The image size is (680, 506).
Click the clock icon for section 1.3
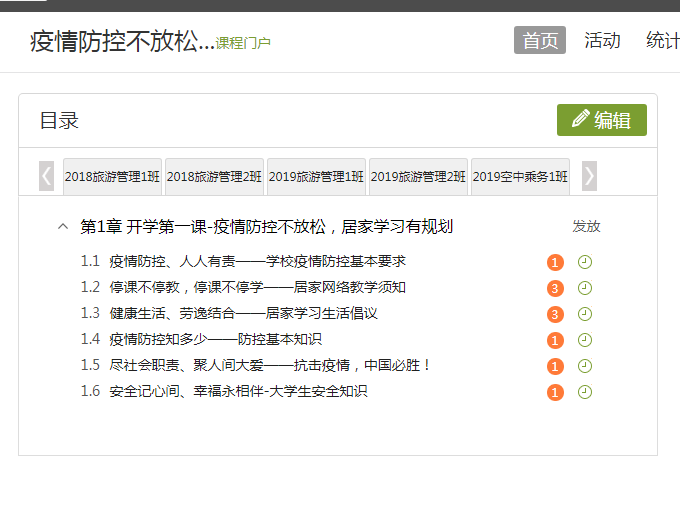(x=585, y=314)
